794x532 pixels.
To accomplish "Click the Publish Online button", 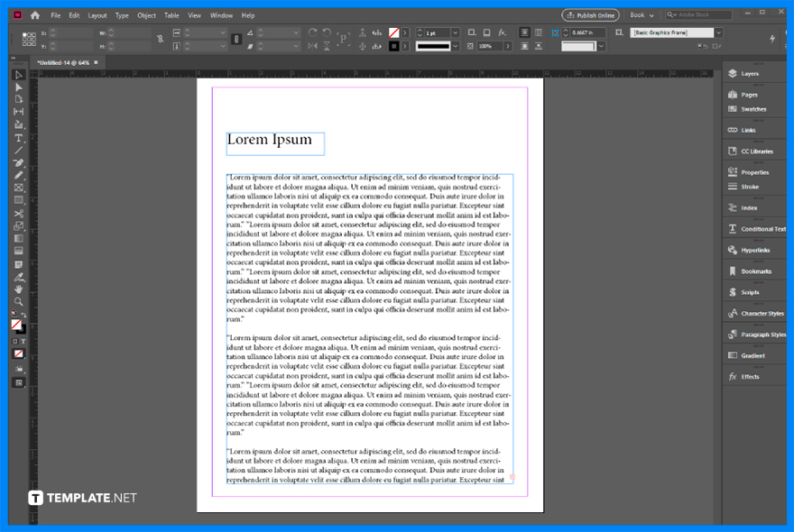I will pos(591,14).
